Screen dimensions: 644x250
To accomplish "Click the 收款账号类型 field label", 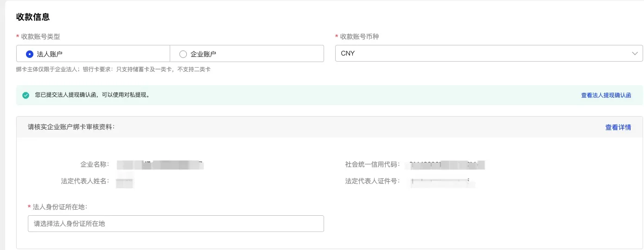I will click(40, 37).
